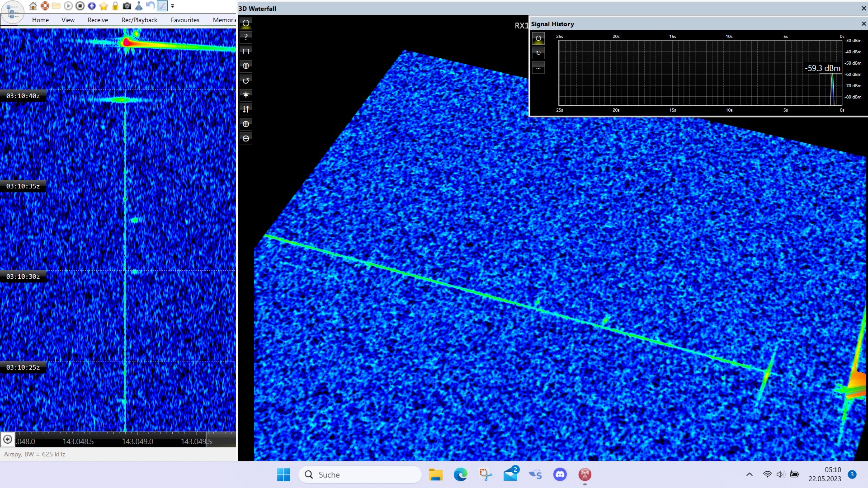Start the receiver with the play icon
The width and height of the screenshot is (868, 488).
point(68,6)
